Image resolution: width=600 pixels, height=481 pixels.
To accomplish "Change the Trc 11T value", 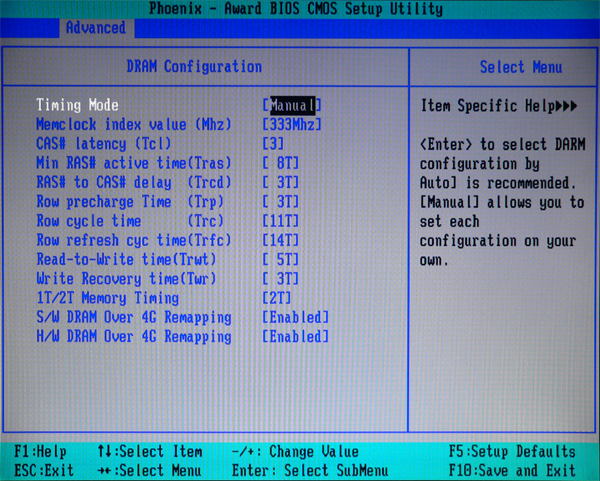I will [280, 221].
